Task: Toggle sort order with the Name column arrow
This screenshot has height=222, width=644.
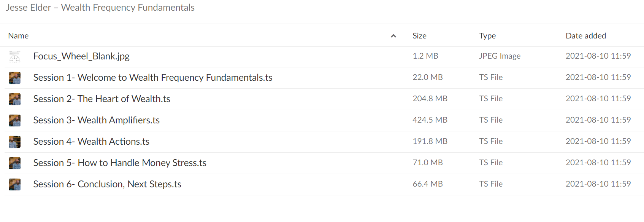Action: (x=393, y=36)
